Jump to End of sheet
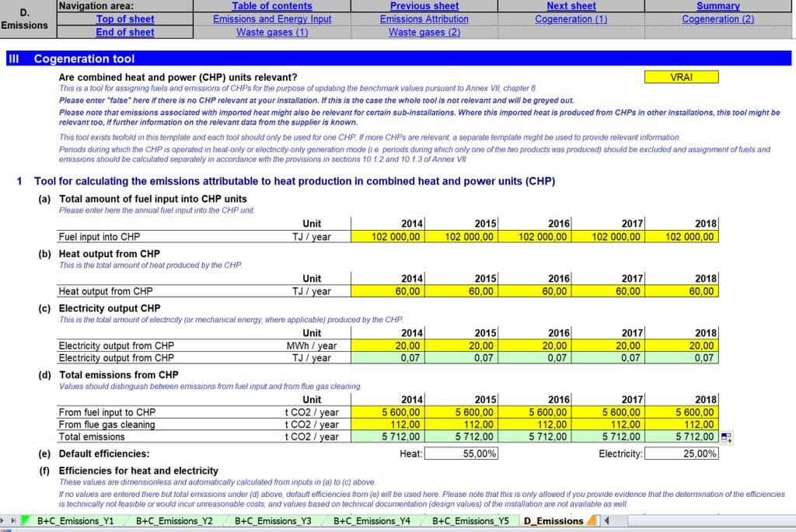The width and height of the screenshot is (796, 532). (x=125, y=33)
